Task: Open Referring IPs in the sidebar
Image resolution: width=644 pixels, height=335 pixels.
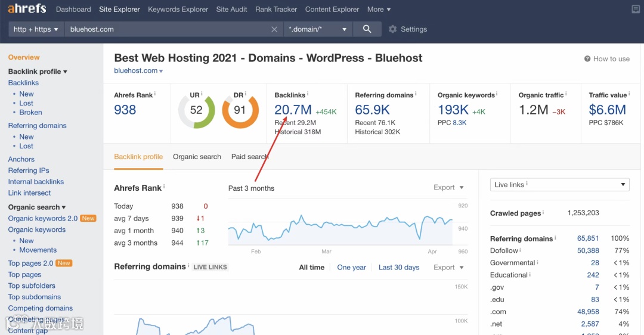Action: point(29,170)
